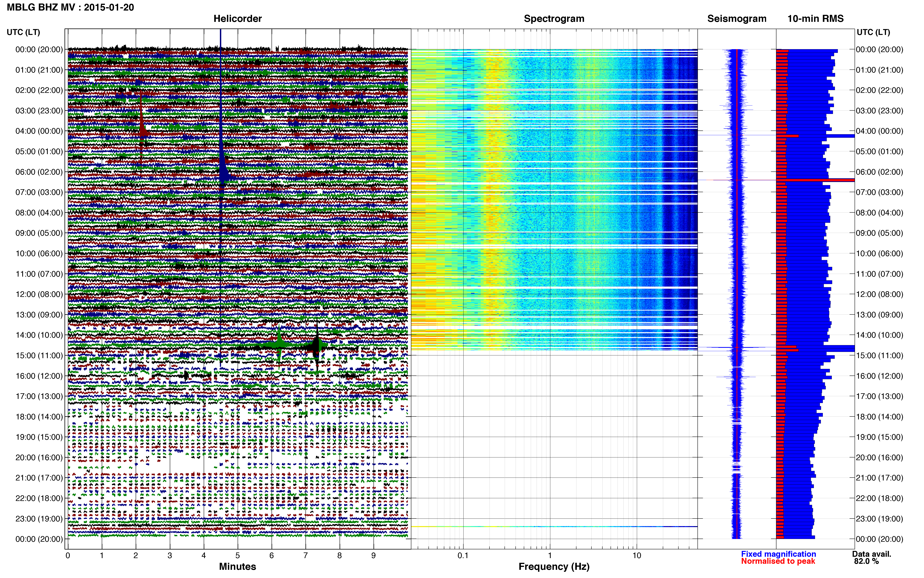Screen dimensions: 924x578
Task: Click the left '09:00 (05:00)' time label
Action: pos(39,233)
